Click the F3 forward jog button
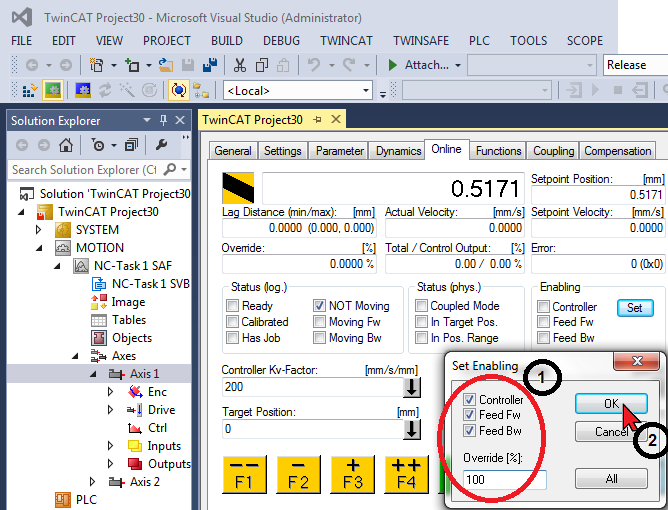Image resolution: width=668 pixels, height=510 pixels. click(352, 475)
